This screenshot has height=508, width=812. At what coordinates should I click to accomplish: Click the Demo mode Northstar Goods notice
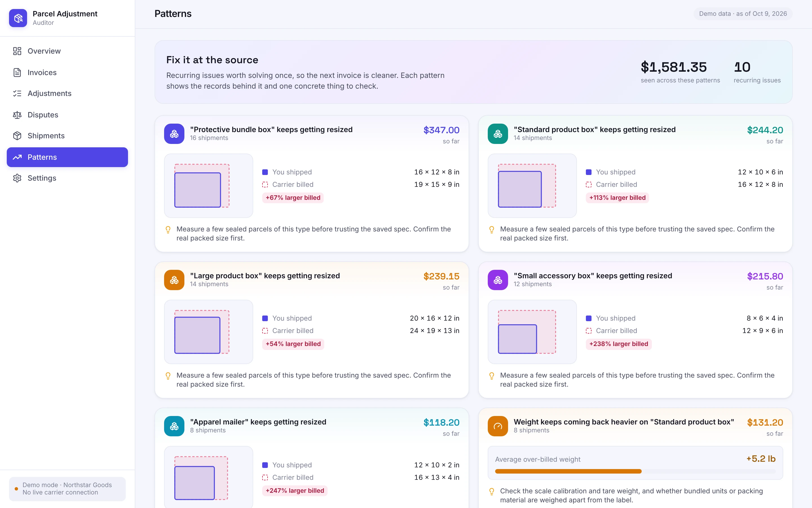coord(67,489)
